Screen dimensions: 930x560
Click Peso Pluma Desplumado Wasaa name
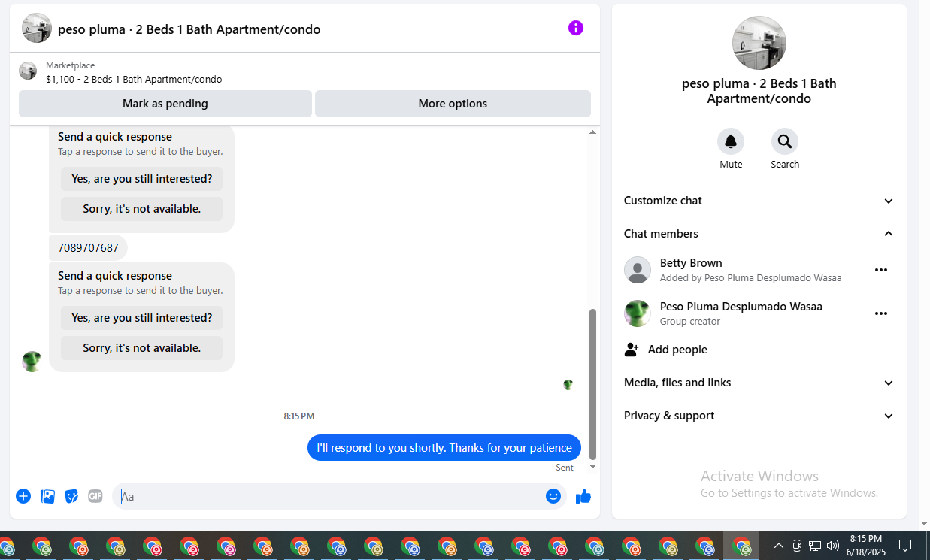(x=741, y=307)
